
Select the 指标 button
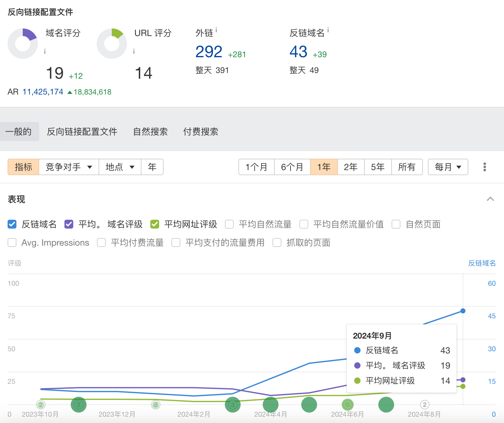[23, 167]
